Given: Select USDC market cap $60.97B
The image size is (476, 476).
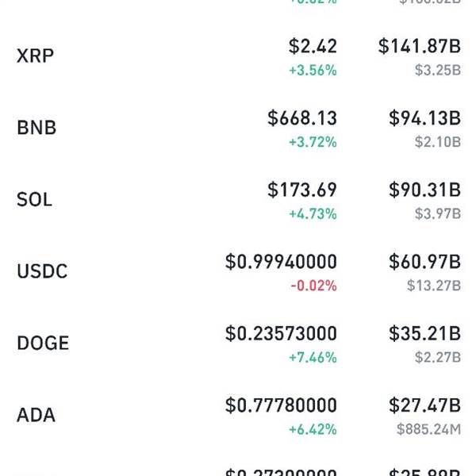Looking at the screenshot, I should 424,261.
